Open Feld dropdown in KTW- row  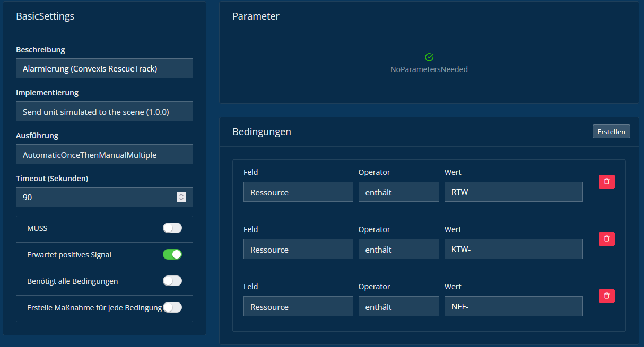click(x=298, y=250)
